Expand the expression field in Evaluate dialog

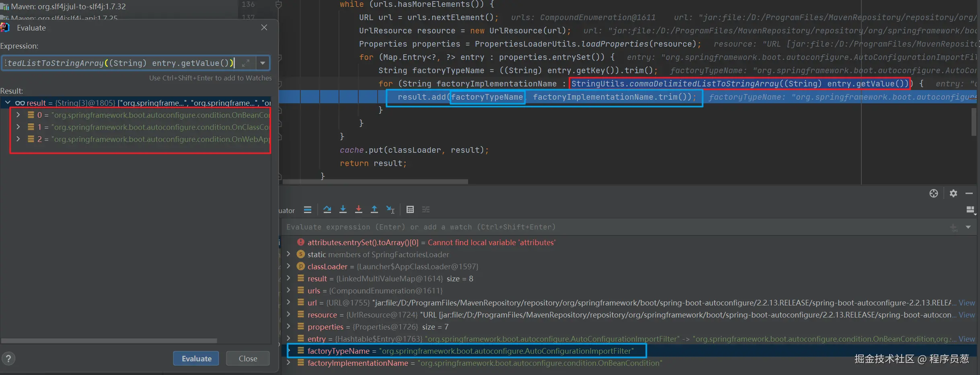point(246,63)
